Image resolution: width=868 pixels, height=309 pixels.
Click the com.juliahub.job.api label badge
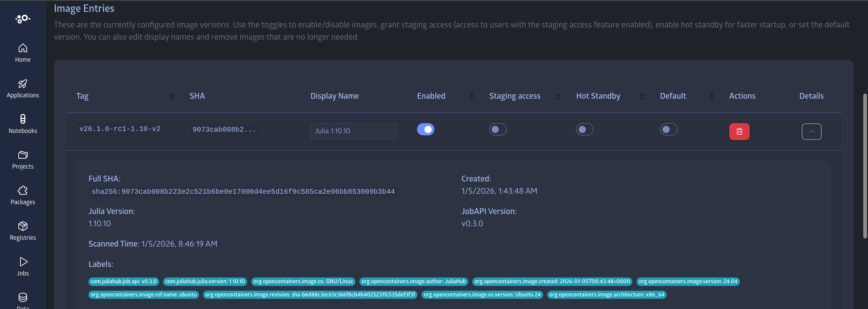123,282
